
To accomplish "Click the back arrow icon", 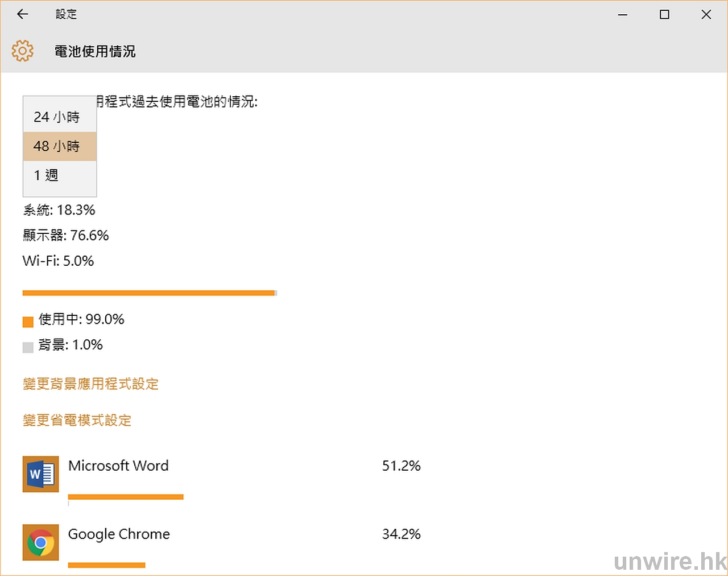I will pyautogui.click(x=23, y=14).
